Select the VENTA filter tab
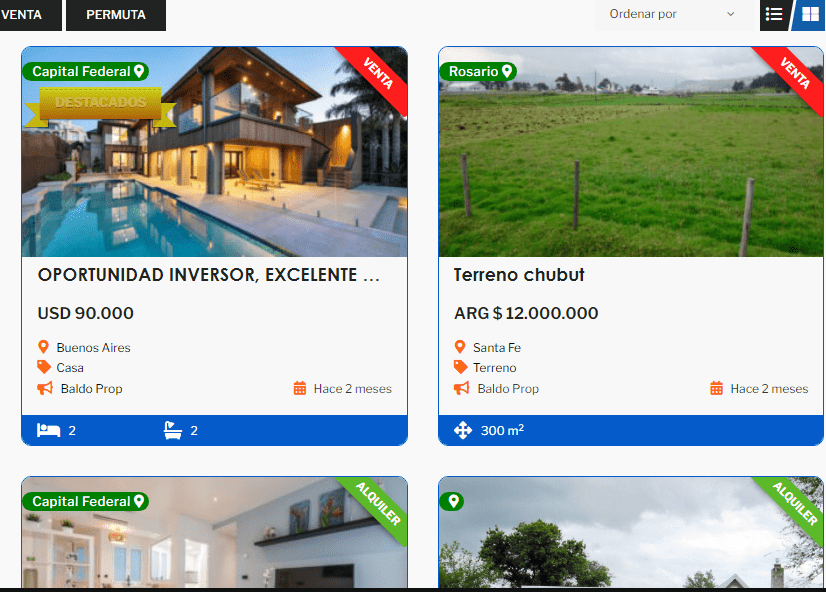Viewport: 826px width, 592px height. click(x=24, y=15)
